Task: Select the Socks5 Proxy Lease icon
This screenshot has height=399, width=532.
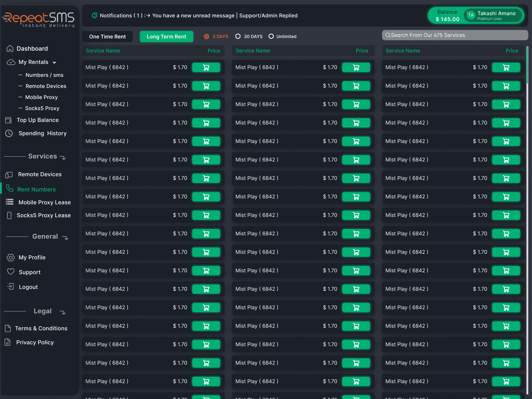Action: click(x=9, y=215)
